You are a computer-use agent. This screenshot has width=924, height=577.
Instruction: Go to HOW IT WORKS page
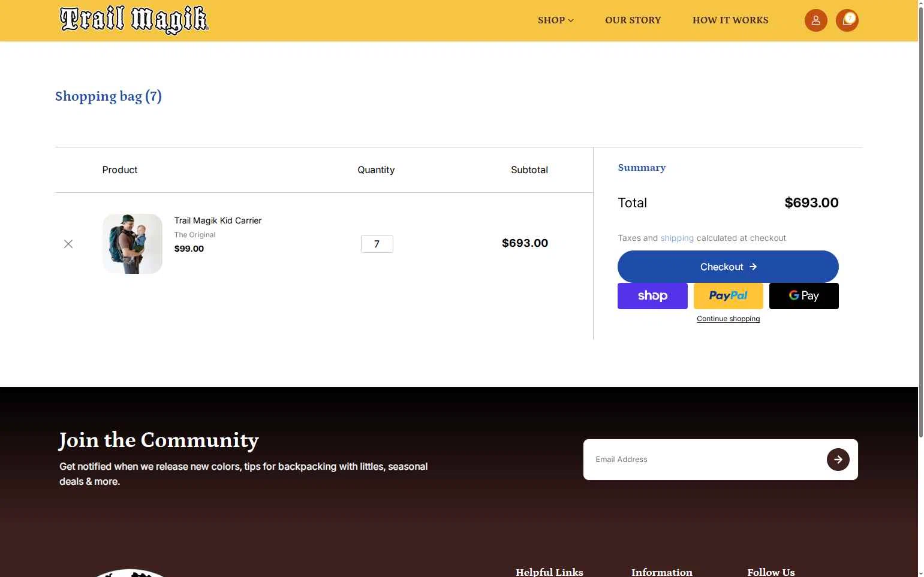[730, 20]
